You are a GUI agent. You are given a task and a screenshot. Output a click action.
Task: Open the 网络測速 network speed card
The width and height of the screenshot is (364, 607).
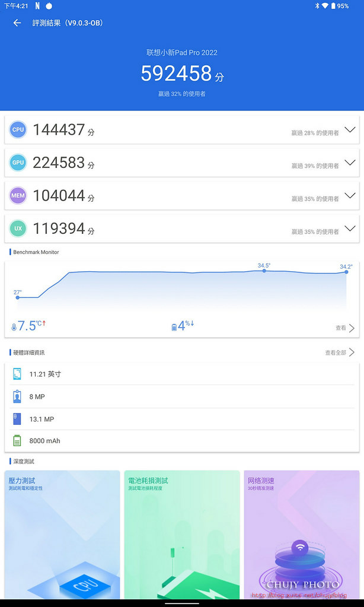[302, 535]
